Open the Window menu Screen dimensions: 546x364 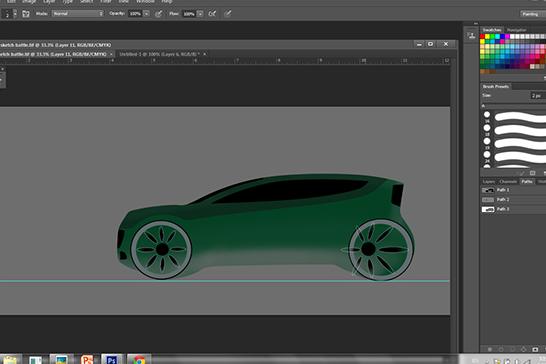[145, 1]
